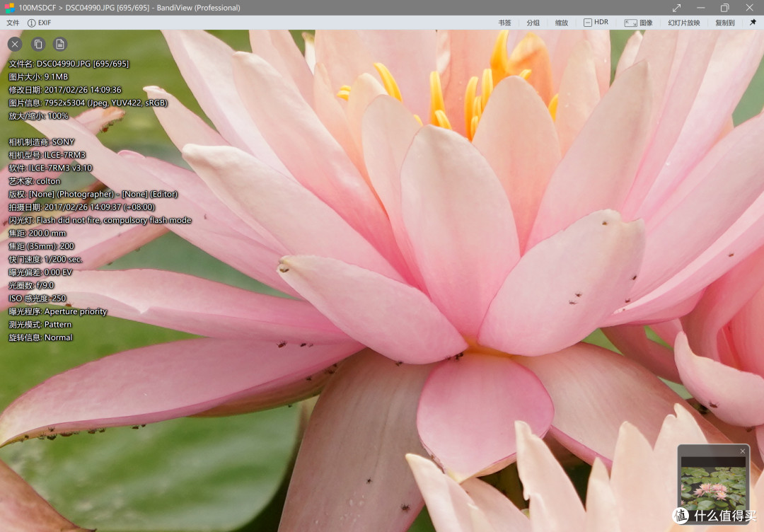Viewport: 764px width, 532px height.
Task: Save EXIF info with the document icon
Action: point(60,45)
